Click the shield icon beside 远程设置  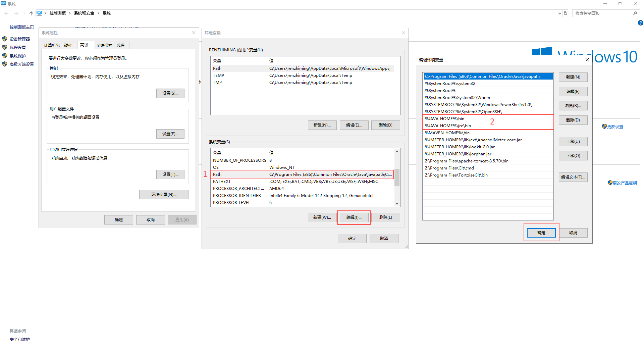tap(5, 47)
